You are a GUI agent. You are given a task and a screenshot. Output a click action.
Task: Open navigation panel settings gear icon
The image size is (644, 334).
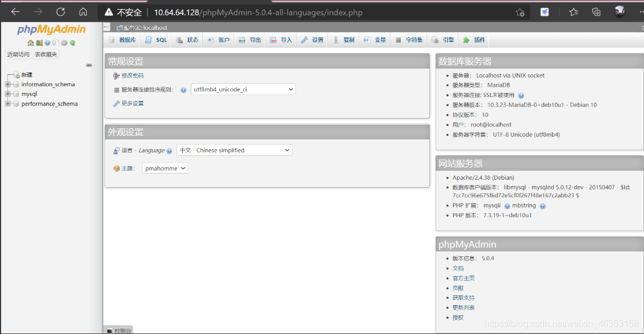(64, 43)
